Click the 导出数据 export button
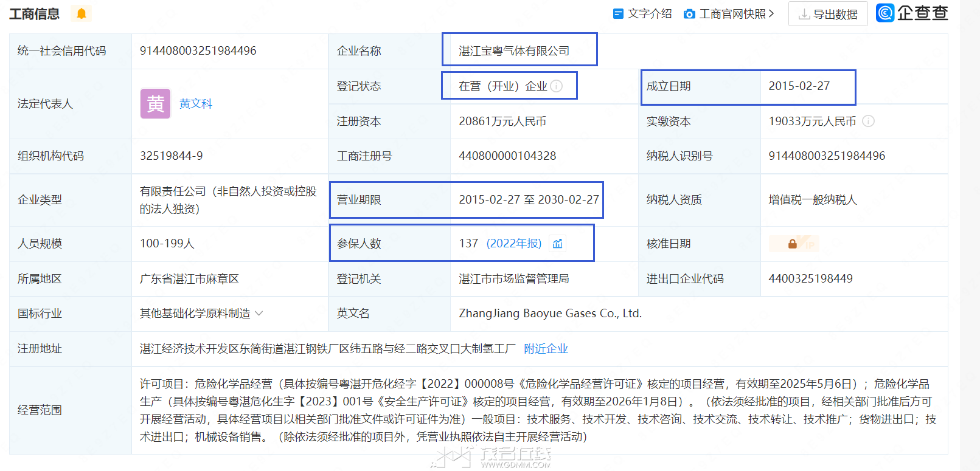The image size is (980, 471). point(828,14)
